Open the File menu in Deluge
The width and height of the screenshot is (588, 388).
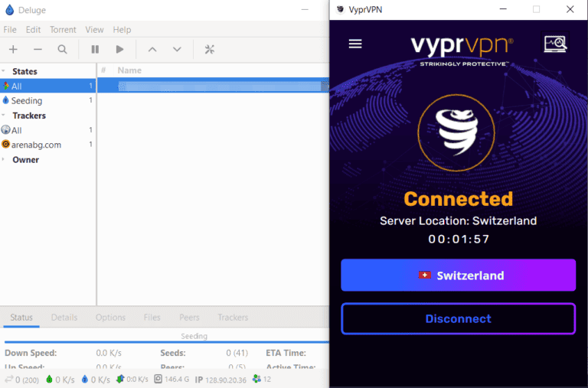10,30
